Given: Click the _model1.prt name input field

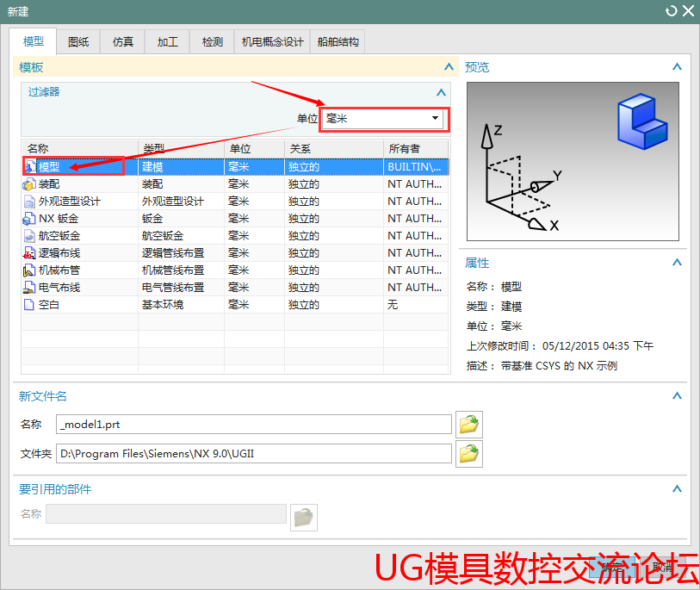Looking at the screenshot, I should pyautogui.click(x=254, y=425).
